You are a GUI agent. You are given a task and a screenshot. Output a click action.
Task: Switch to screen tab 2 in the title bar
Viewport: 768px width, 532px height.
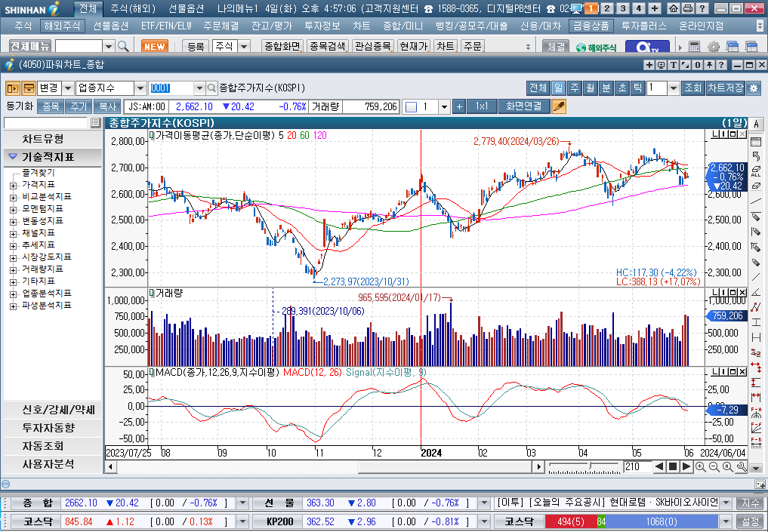(x=607, y=8)
